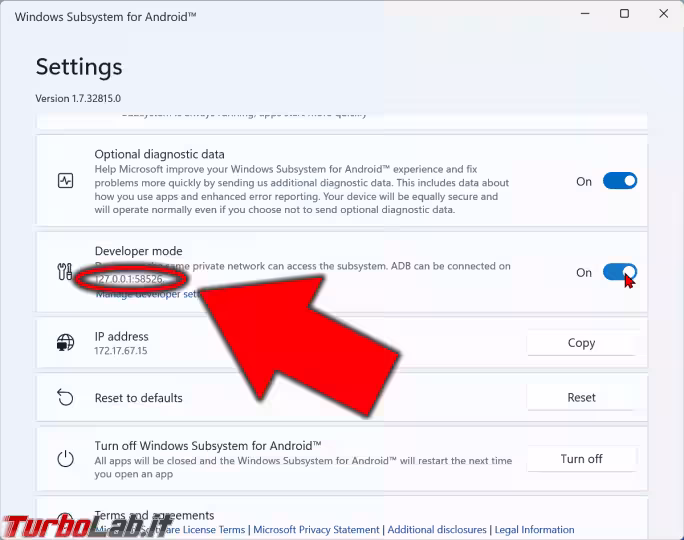The image size is (684, 540).
Task: Click the Optional diagnostic data heading
Action: [x=160, y=154]
